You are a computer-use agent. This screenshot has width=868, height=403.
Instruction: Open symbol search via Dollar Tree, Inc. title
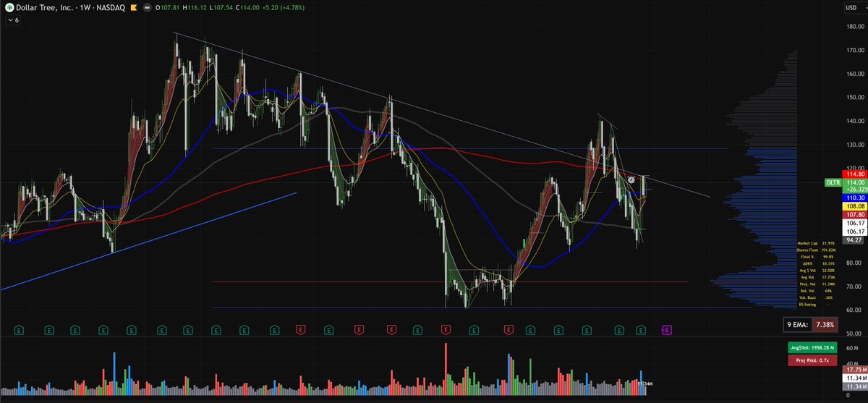(x=43, y=8)
